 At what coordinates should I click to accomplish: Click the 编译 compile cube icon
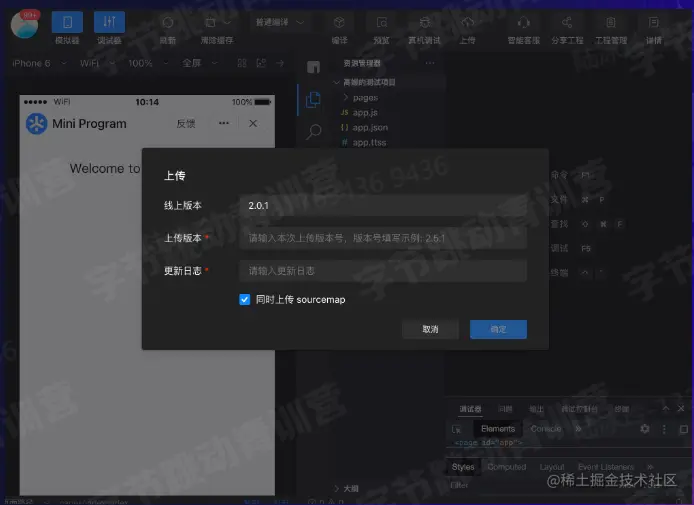339,22
